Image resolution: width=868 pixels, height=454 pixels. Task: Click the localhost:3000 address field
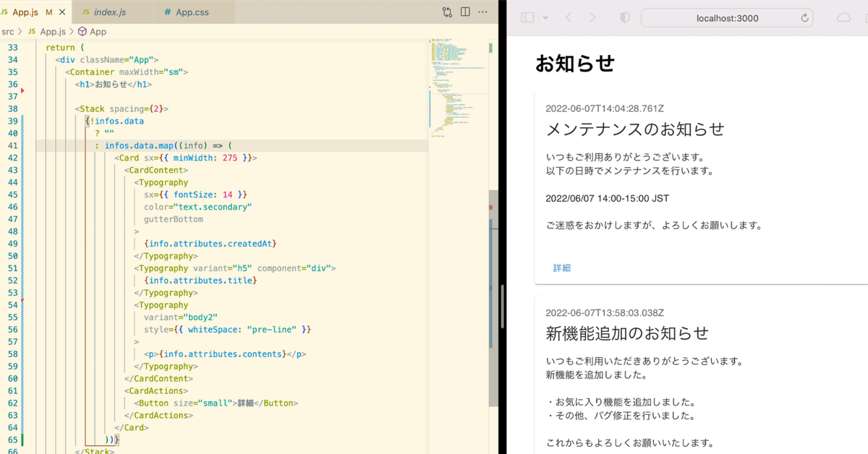point(727,18)
